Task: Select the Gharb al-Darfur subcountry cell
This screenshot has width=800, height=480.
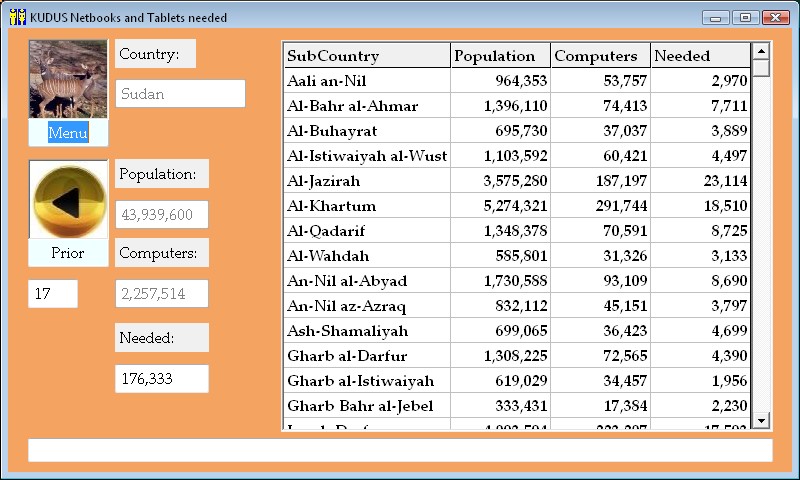Action: pos(366,356)
